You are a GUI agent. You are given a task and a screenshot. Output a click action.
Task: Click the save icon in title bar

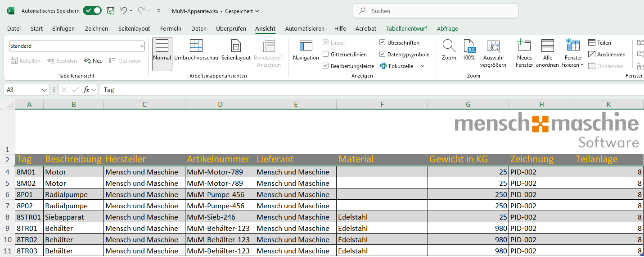110,11
